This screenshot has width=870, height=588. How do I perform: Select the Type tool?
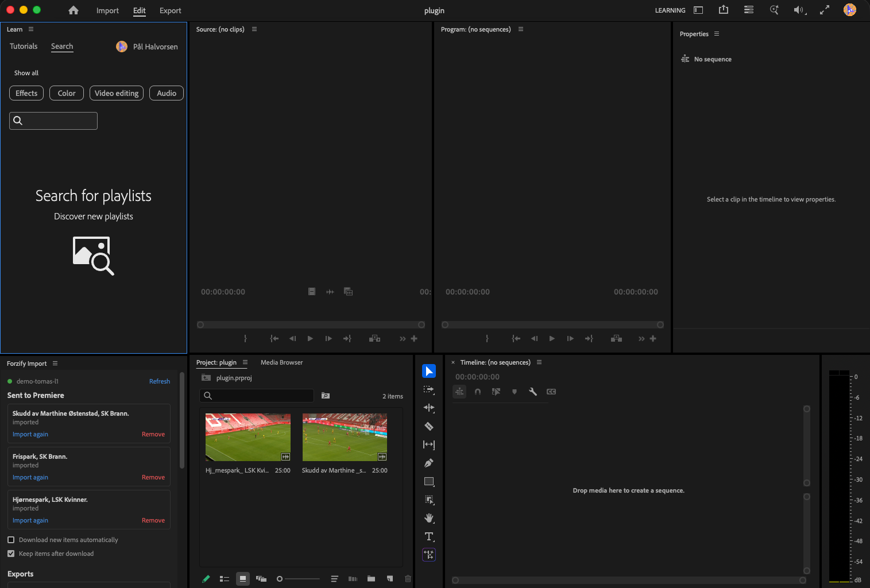coord(429,536)
